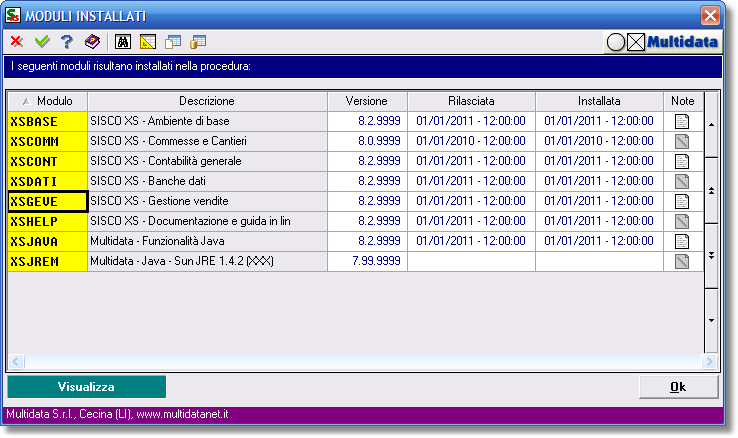Viewport: 738px width, 438px height.
Task: Click the crossed box icon beside Multidata
Action: point(636,42)
